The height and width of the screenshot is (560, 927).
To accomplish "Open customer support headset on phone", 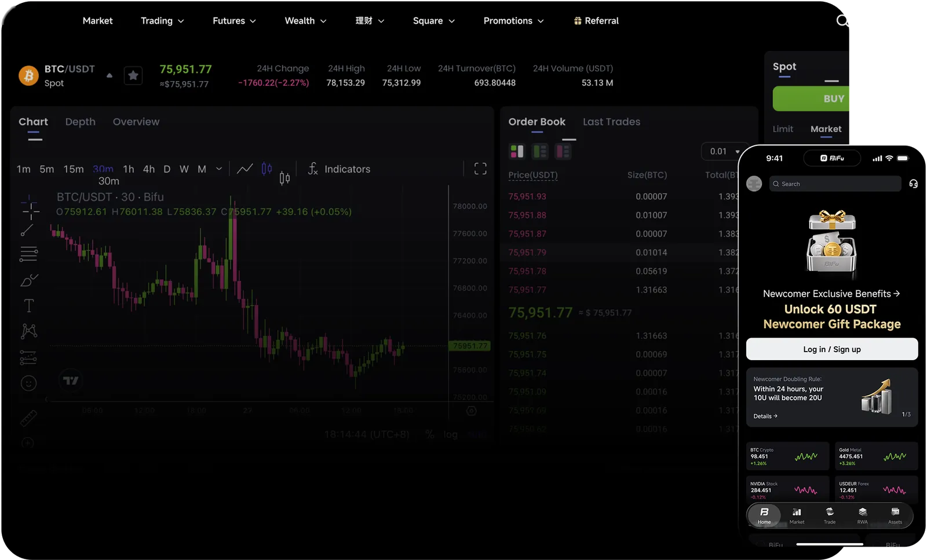I will tap(913, 184).
